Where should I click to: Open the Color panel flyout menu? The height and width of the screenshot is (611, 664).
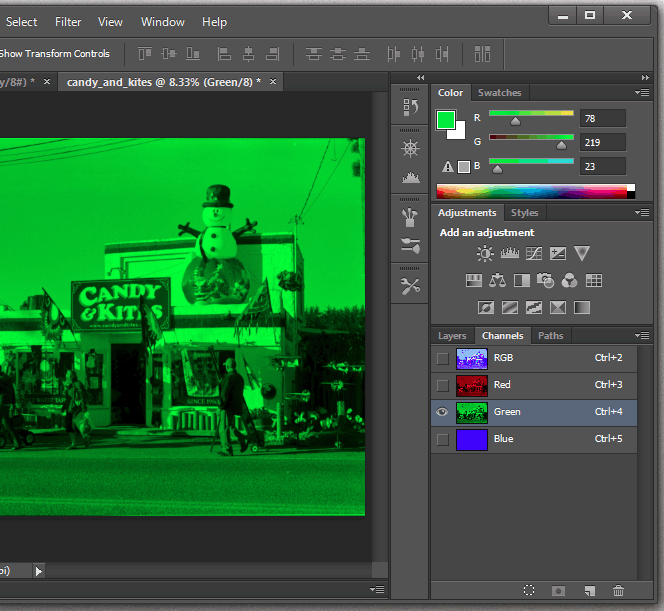click(x=642, y=92)
